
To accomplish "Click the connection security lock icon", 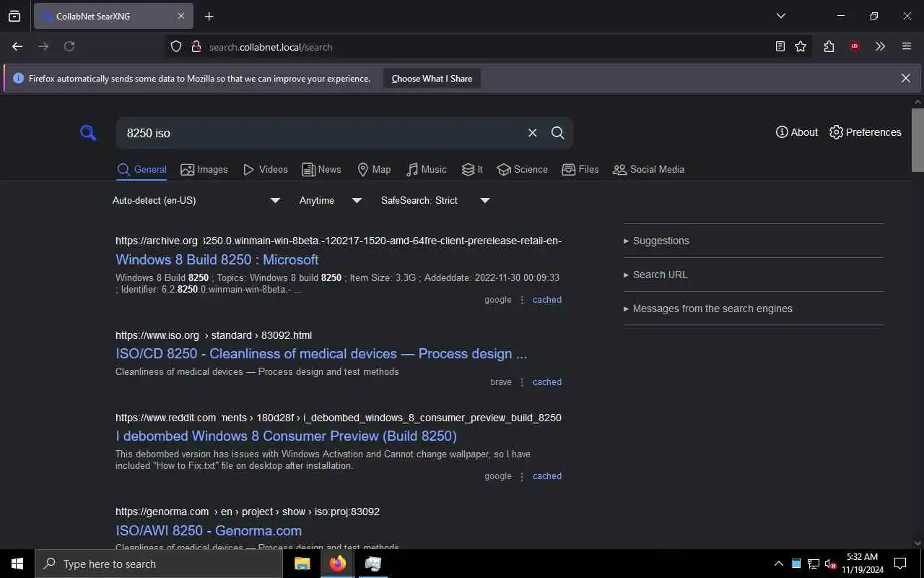I will click(x=196, y=46).
